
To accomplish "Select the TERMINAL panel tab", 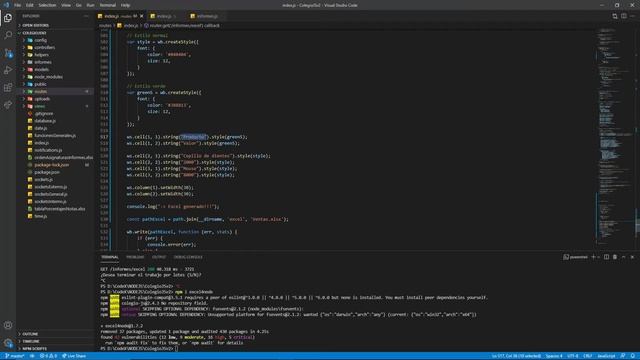I will 110,257.
